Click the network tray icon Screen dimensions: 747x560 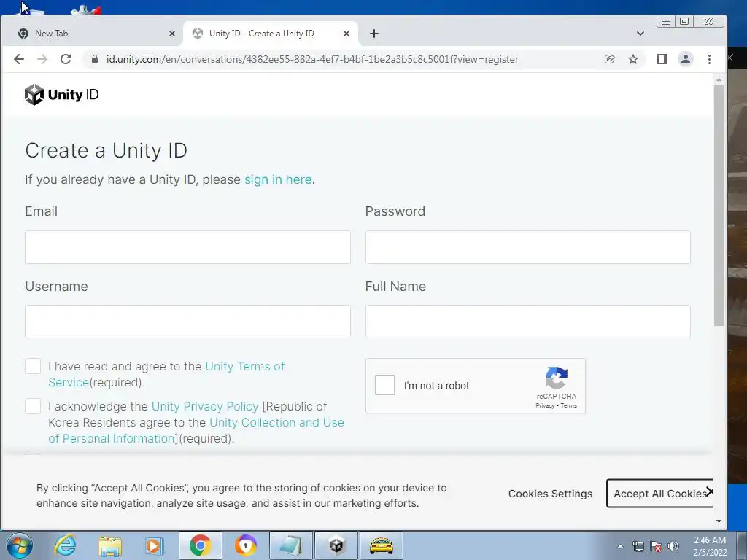tap(638, 546)
